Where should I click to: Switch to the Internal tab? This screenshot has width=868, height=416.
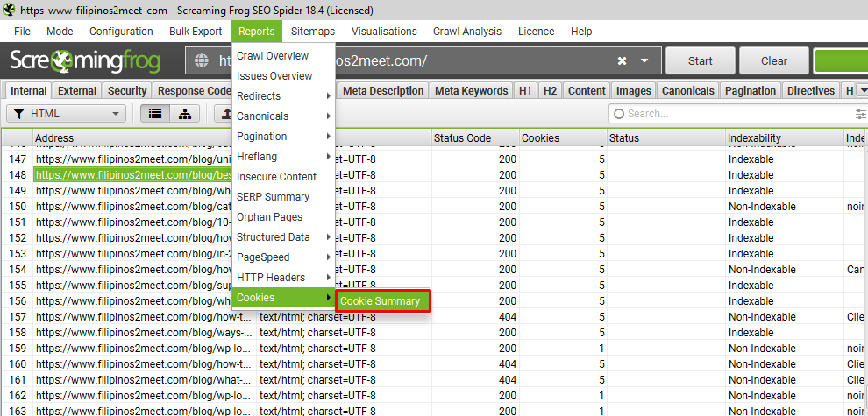click(29, 91)
